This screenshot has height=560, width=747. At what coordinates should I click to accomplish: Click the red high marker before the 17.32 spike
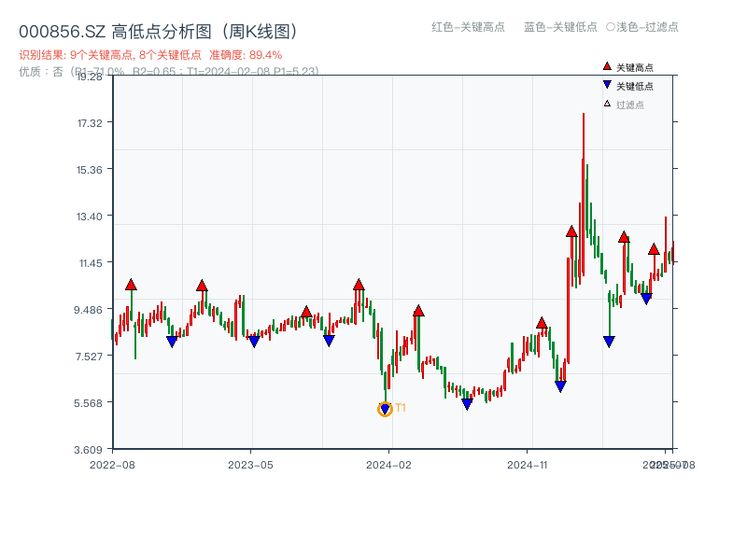571,231
